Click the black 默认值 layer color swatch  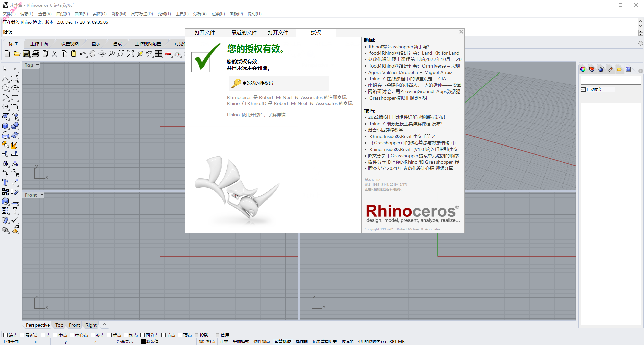pos(143,342)
